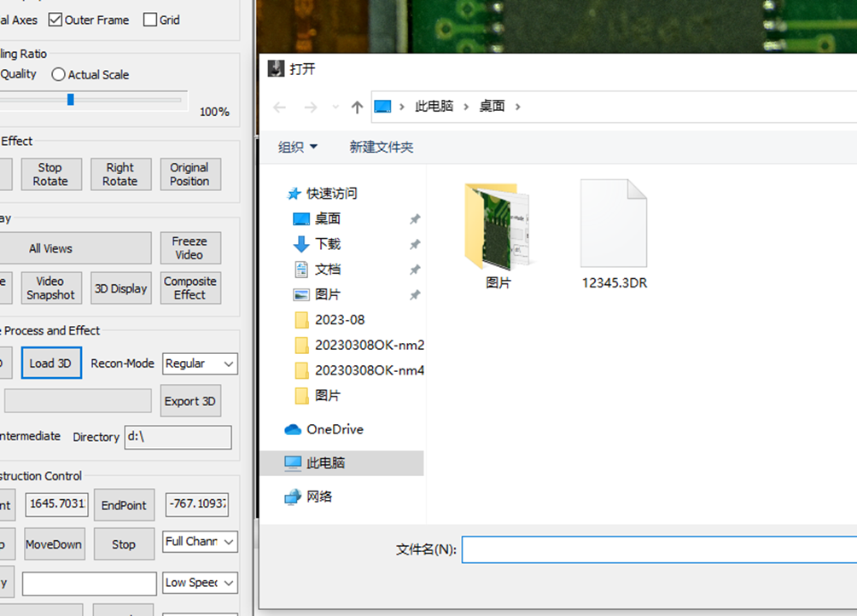Open the Full Channel dropdown

point(200,542)
